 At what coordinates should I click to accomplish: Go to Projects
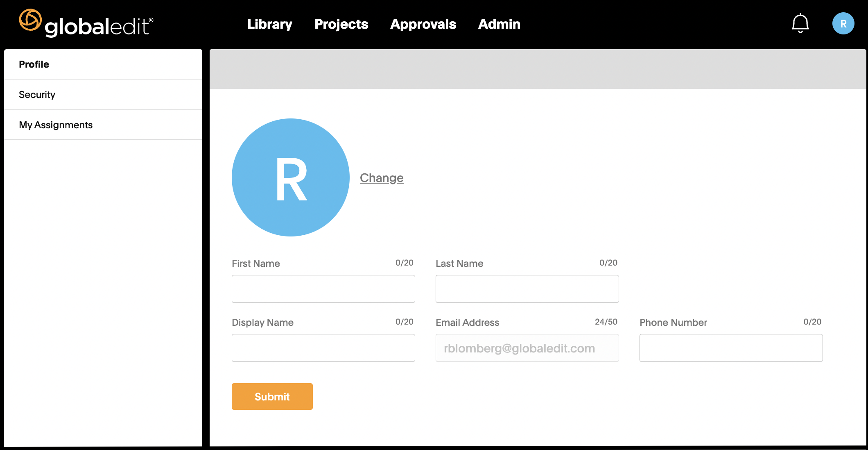(x=341, y=24)
